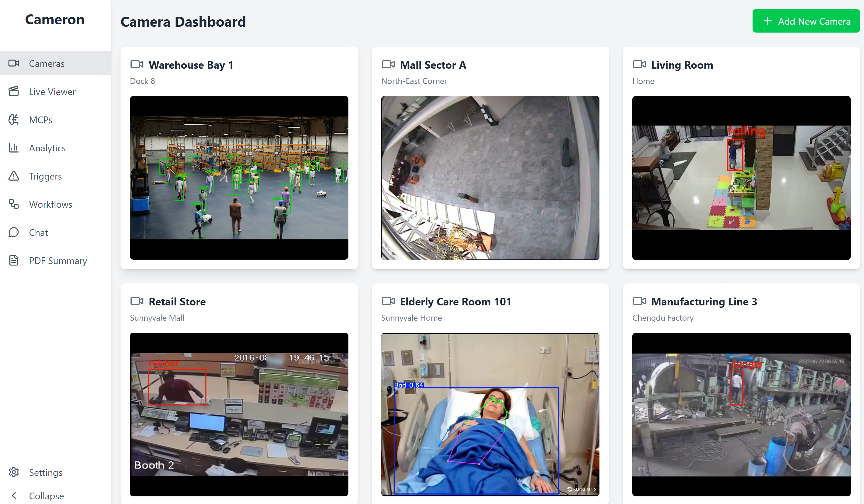Click the Chat speech bubble icon
Screen dimensions: 864x504
pyautogui.click(x=14, y=232)
